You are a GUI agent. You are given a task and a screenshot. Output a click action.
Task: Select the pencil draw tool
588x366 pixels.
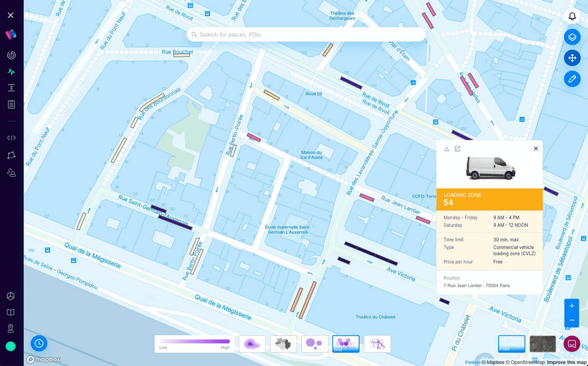572,79
